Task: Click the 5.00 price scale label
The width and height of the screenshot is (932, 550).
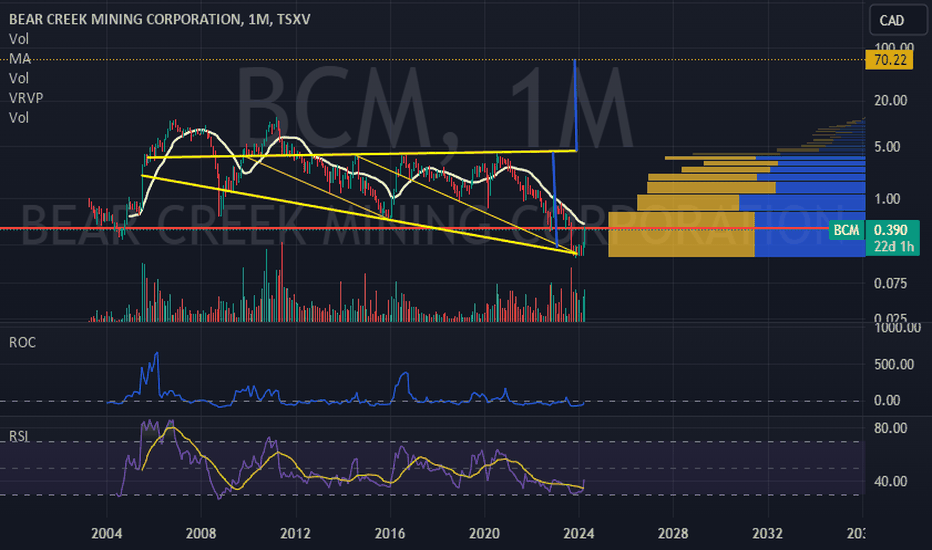Action: 887,146
